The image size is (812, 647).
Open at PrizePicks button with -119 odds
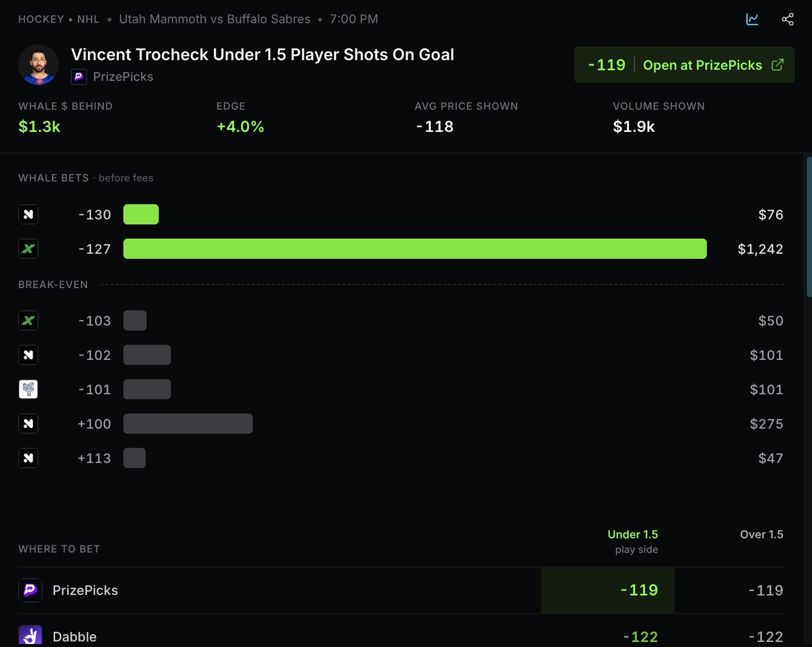pyautogui.click(x=684, y=65)
